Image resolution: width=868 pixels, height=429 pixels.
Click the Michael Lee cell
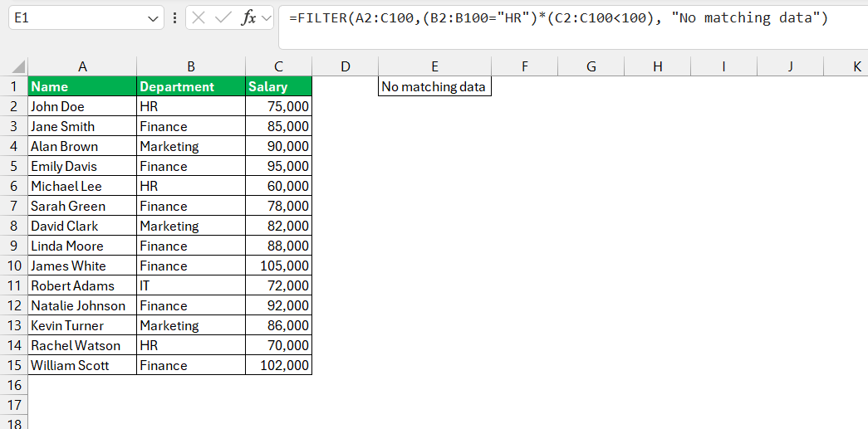coord(82,186)
